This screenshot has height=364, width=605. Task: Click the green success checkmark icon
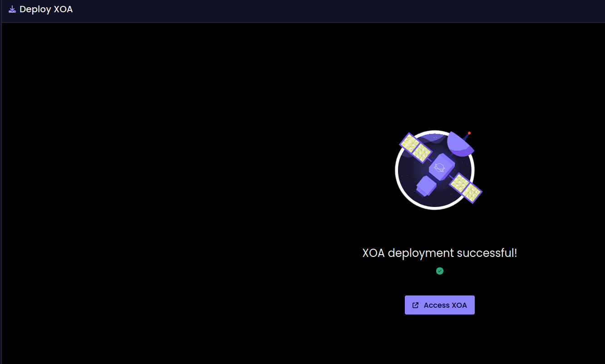point(440,271)
